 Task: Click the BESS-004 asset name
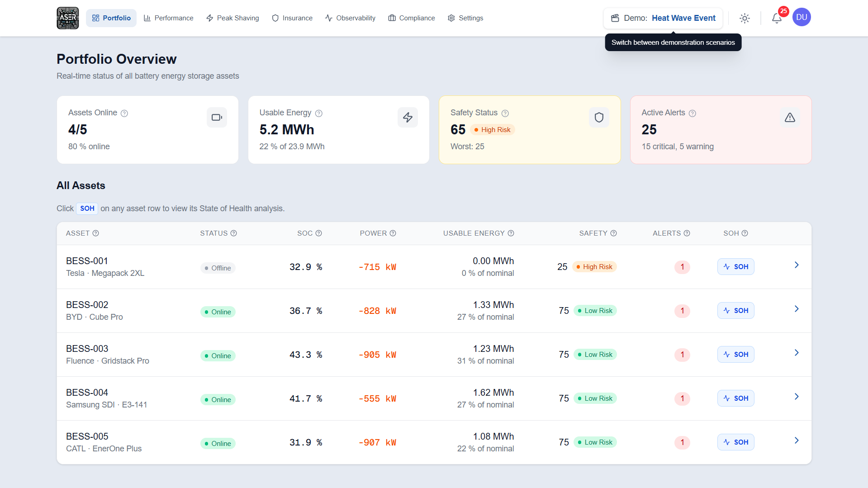(x=87, y=393)
